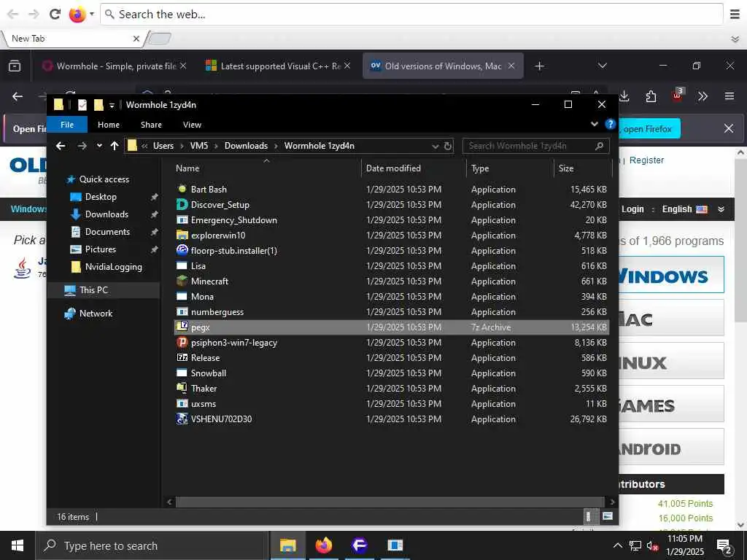747x560 pixels.
Task: Click the VM5 breadcrumb segment
Action: point(199,146)
